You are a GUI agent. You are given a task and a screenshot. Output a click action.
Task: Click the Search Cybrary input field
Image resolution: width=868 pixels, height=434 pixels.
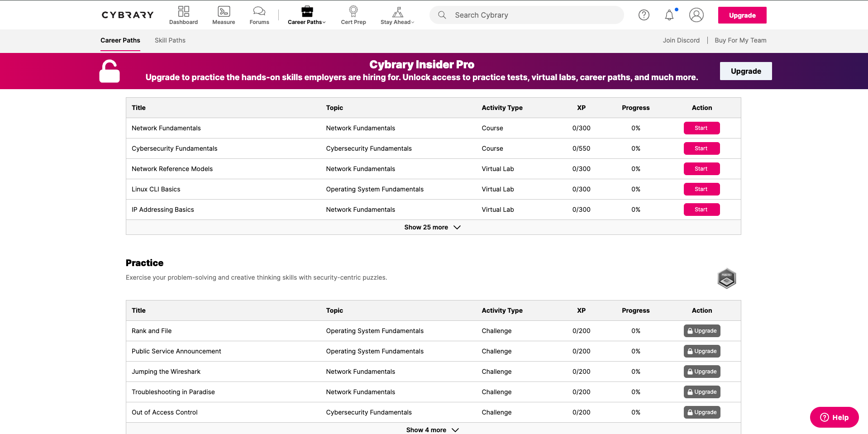[x=527, y=15]
